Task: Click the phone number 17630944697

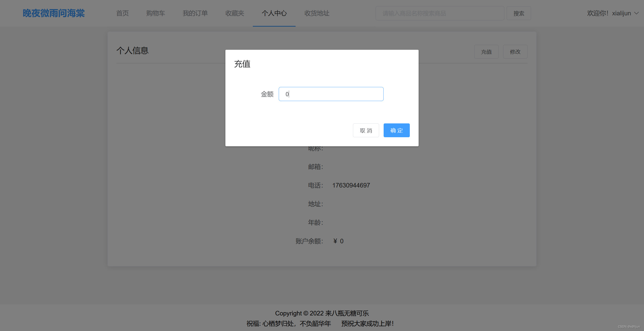Action: (x=351, y=185)
